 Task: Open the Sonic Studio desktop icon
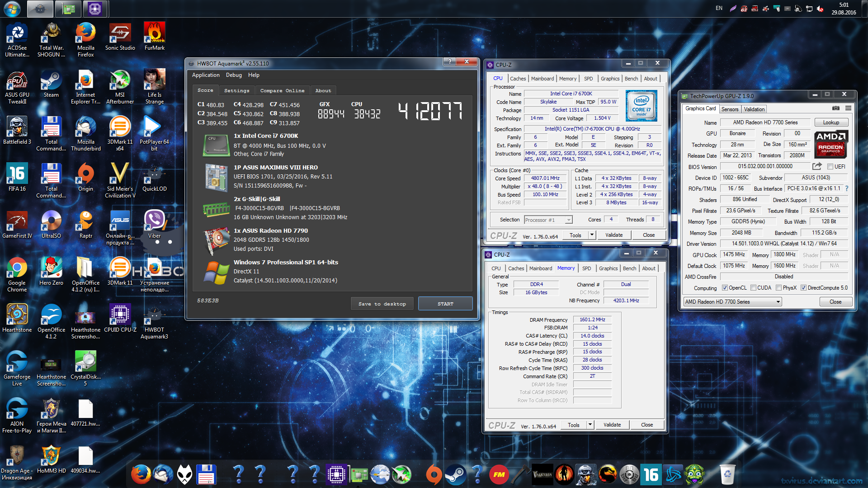(x=120, y=36)
